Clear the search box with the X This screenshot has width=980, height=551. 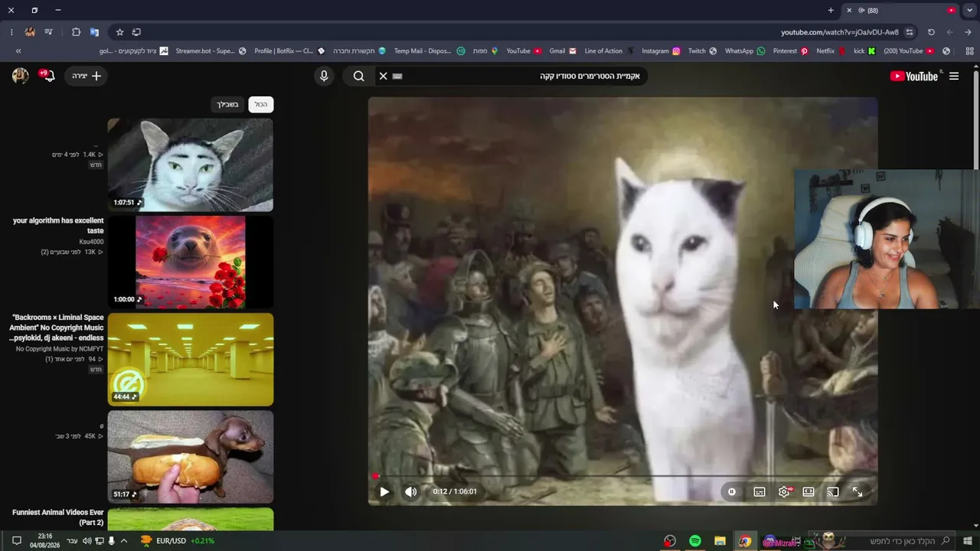click(x=384, y=76)
